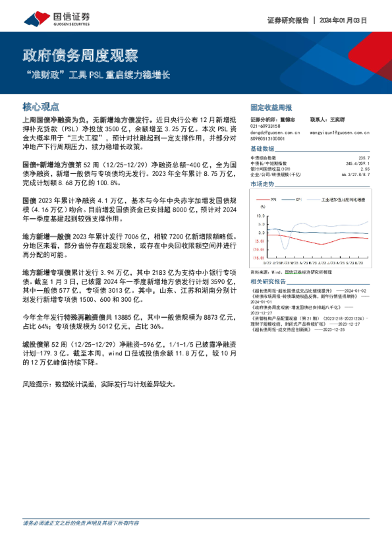Image resolution: width=392 pixels, height=555 pixels.
Task: Open the dongdz@guosen.com.cn email link
Action: tap(275, 132)
